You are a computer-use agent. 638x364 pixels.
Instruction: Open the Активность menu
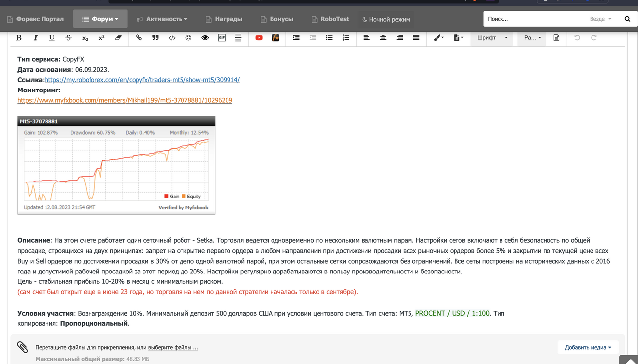click(162, 19)
